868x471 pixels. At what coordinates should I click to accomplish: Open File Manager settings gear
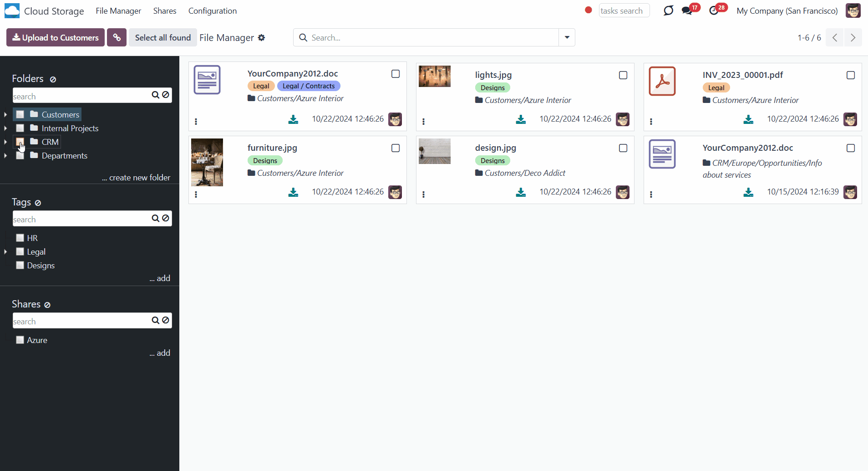(261, 38)
